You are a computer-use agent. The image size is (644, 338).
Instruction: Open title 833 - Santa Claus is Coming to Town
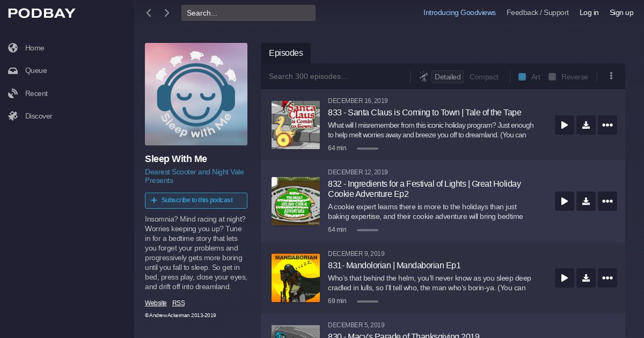pos(425,112)
